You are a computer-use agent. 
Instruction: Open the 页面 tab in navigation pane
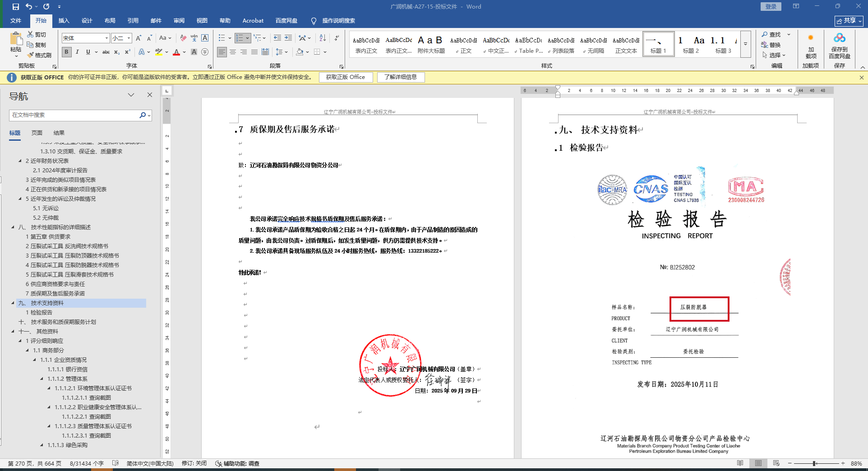click(x=37, y=133)
